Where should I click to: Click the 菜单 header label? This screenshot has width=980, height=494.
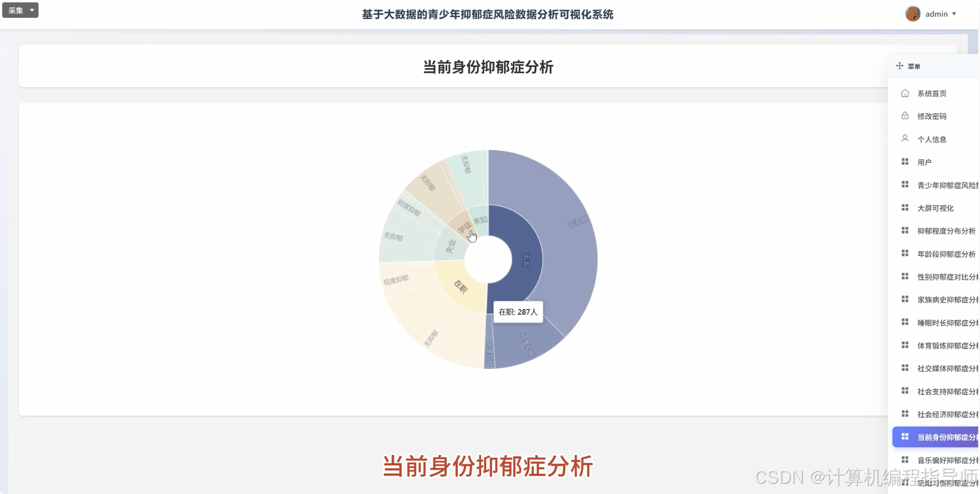(914, 66)
